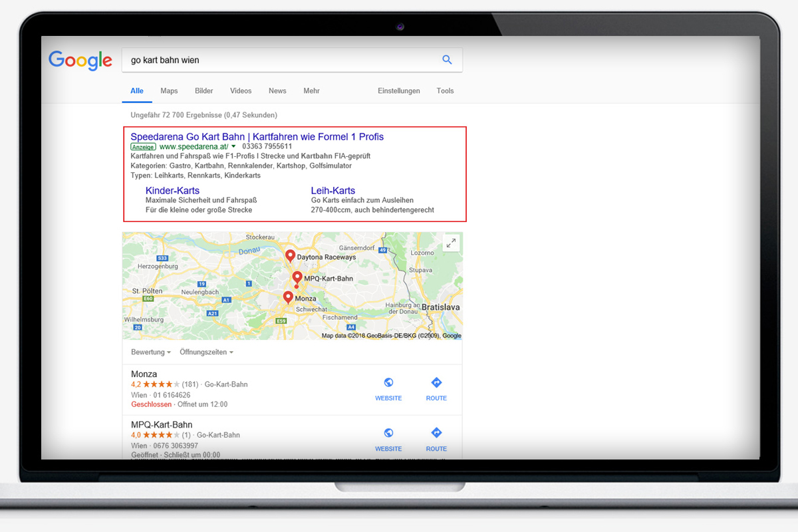This screenshot has width=798, height=532.
Task: Click Schwechat on the map
Action: click(311, 309)
